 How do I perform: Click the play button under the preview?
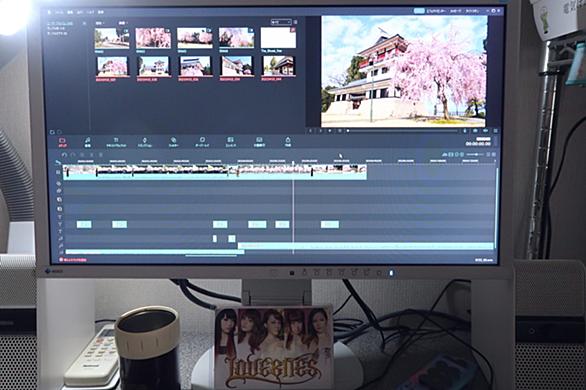[330, 131]
